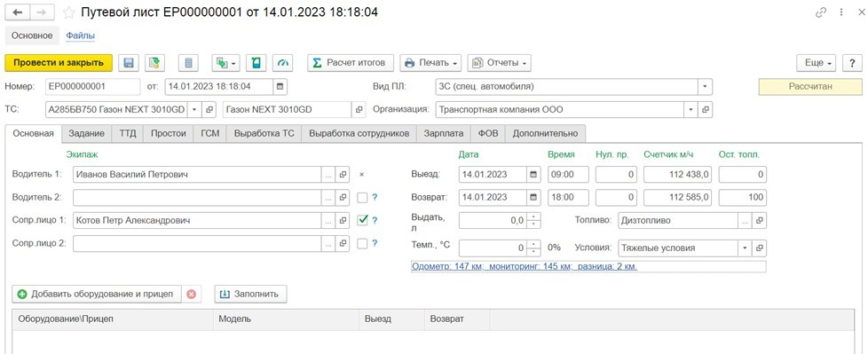
Task: Copy the document link with the chain icon
Action: point(821,12)
